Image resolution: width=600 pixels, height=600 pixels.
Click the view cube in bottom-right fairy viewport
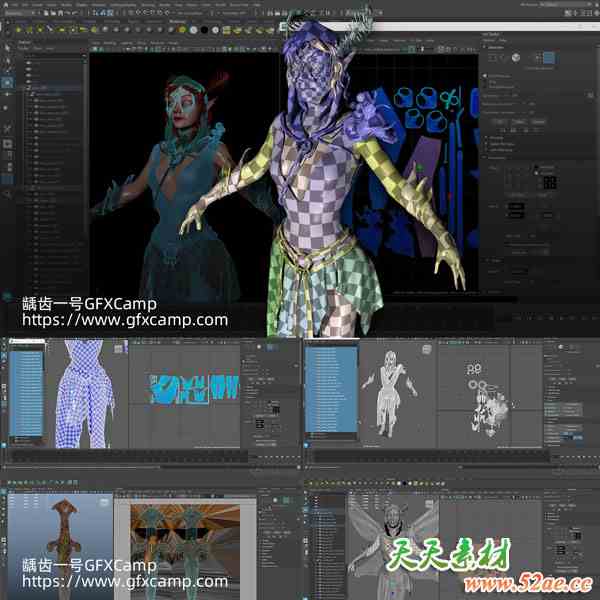pyautogui.click(x=429, y=505)
